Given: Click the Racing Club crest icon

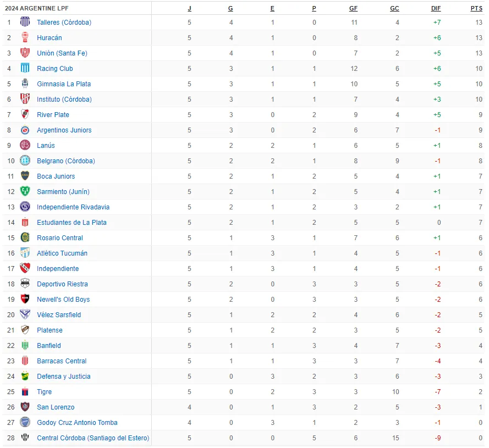Looking at the screenshot, I should (25, 69).
